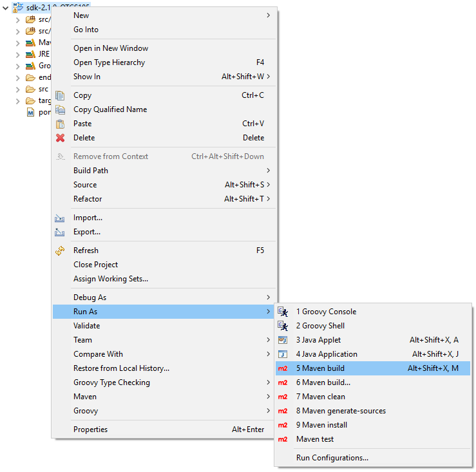Click the Groovy Console icon

283,312
